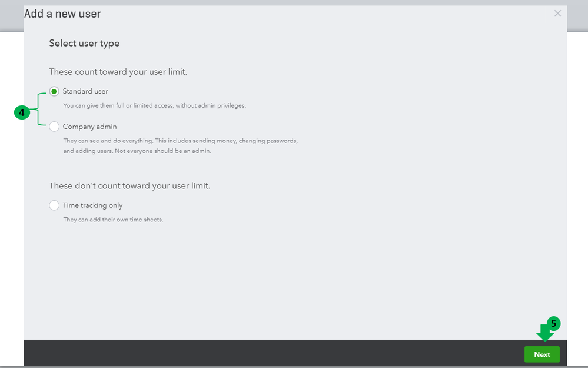Close the Add a new user dialog
Image resolution: width=588 pixels, height=368 pixels.
(x=557, y=14)
